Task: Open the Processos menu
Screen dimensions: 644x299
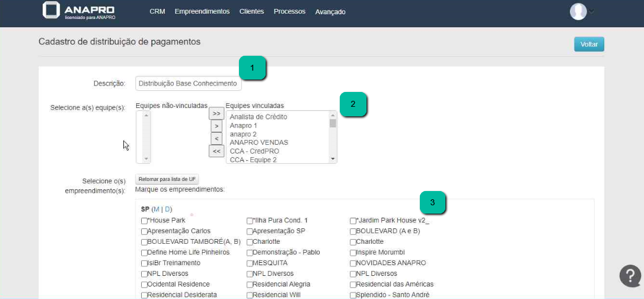Action: (290, 11)
